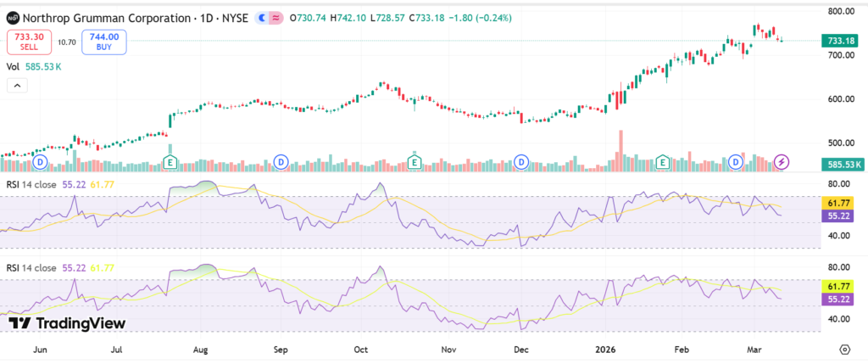The width and height of the screenshot is (868, 364).
Task: Open the dividend D marker near June
Action: pyautogui.click(x=38, y=161)
